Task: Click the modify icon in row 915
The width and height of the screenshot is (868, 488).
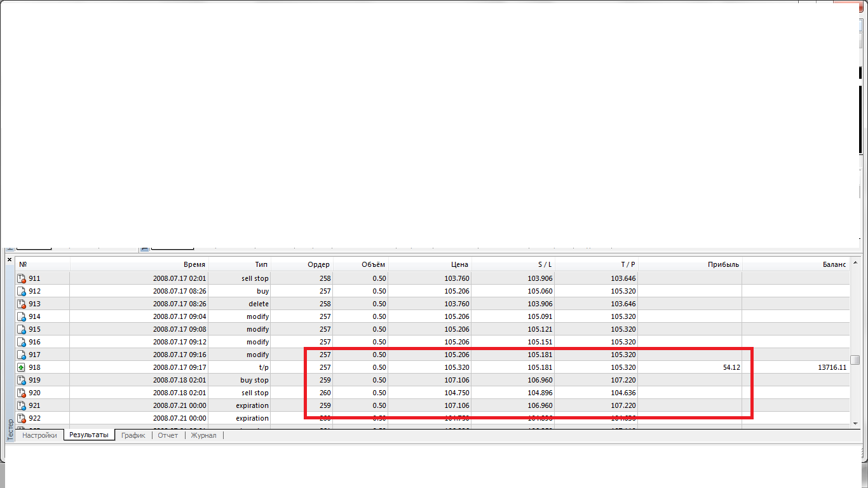Action: (21, 329)
